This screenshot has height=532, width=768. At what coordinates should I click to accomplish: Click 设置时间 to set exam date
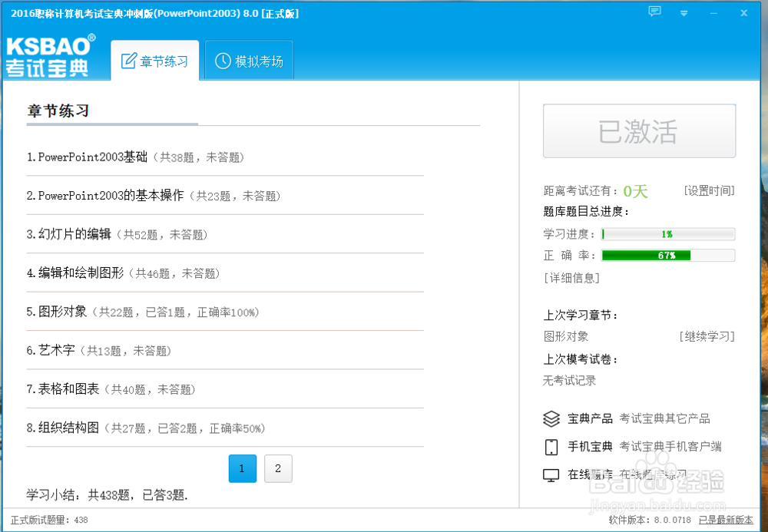pos(709,190)
